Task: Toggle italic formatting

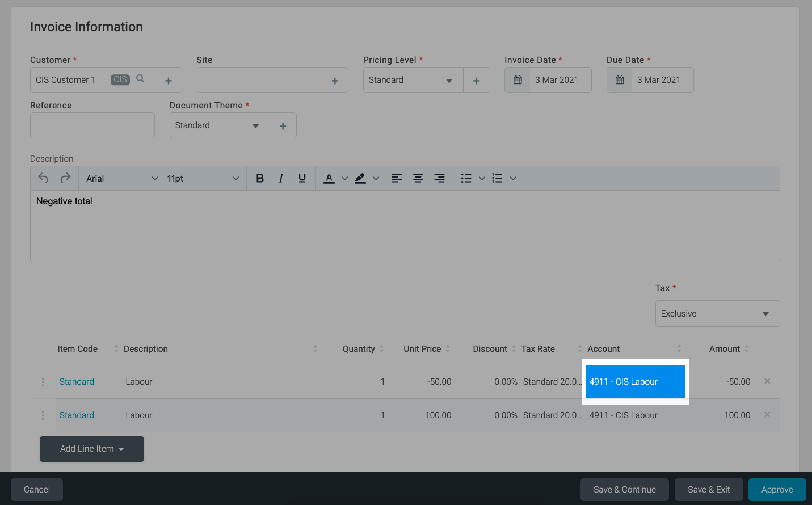Action: pyautogui.click(x=281, y=178)
